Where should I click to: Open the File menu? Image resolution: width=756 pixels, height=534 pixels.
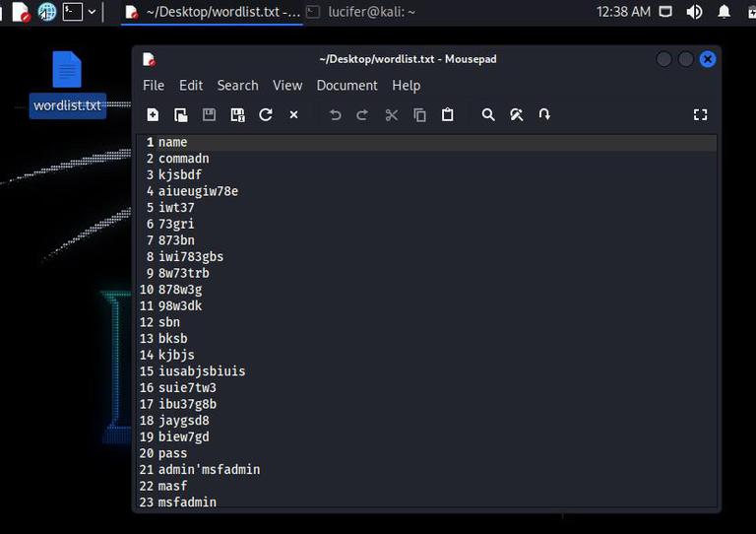coord(154,86)
